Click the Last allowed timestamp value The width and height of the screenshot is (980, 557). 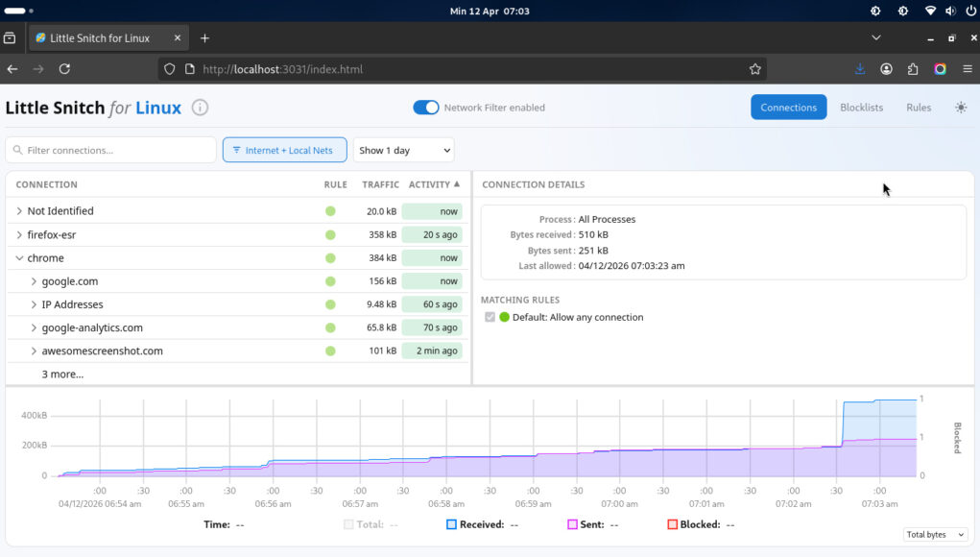pos(632,266)
